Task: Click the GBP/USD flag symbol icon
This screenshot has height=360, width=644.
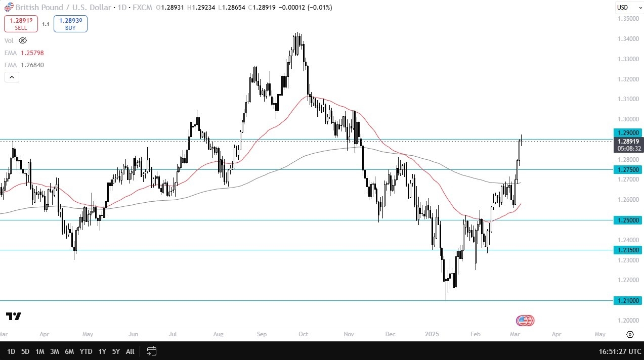Action: coord(9,8)
